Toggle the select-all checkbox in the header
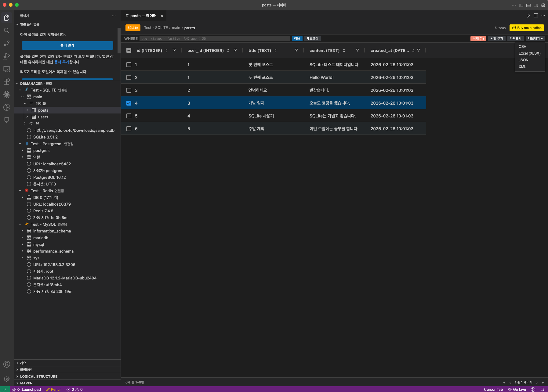The height and width of the screenshot is (392, 548). [129, 50]
